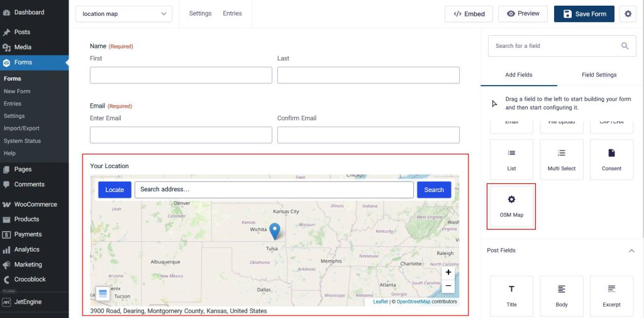Viewport: 644px width, 318px height.
Task: Click the Preview button
Action: click(x=523, y=14)
